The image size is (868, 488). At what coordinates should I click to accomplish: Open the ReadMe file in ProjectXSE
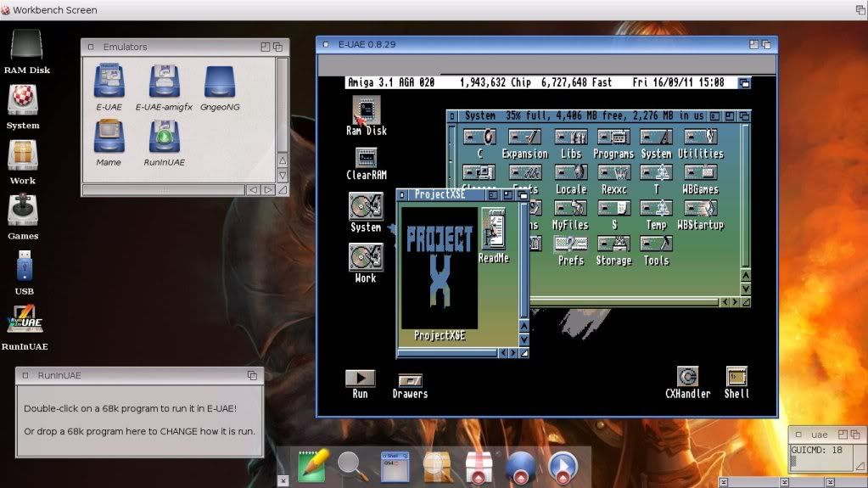tap(494, 229)
